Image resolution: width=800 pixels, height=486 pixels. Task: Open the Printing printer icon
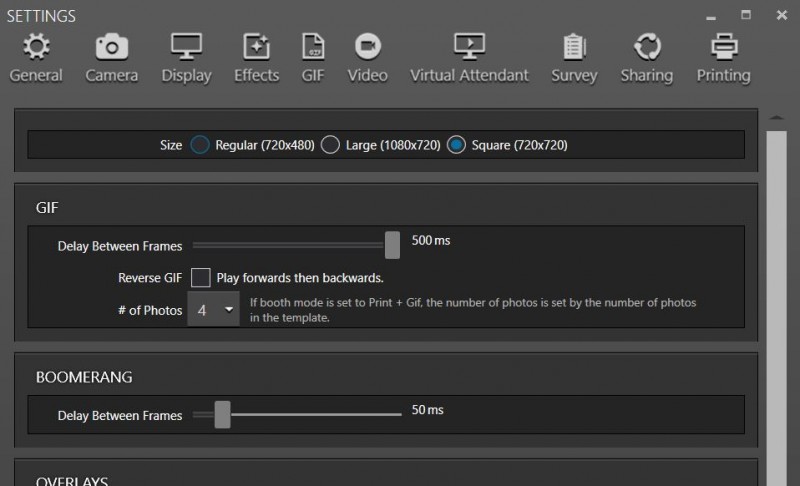click(x=724, y=47)
